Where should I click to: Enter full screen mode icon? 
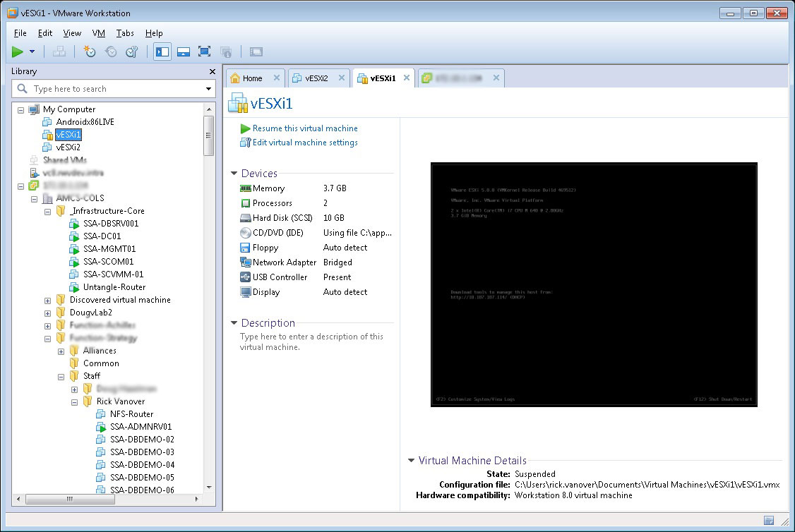(x=204, y=52)
